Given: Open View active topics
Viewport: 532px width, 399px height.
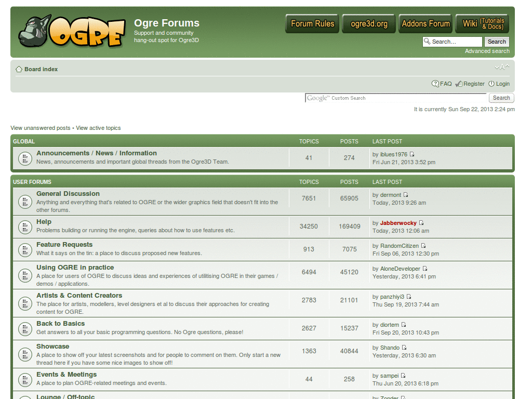Looking at the screenshot, I should click(x=98, y=128).
